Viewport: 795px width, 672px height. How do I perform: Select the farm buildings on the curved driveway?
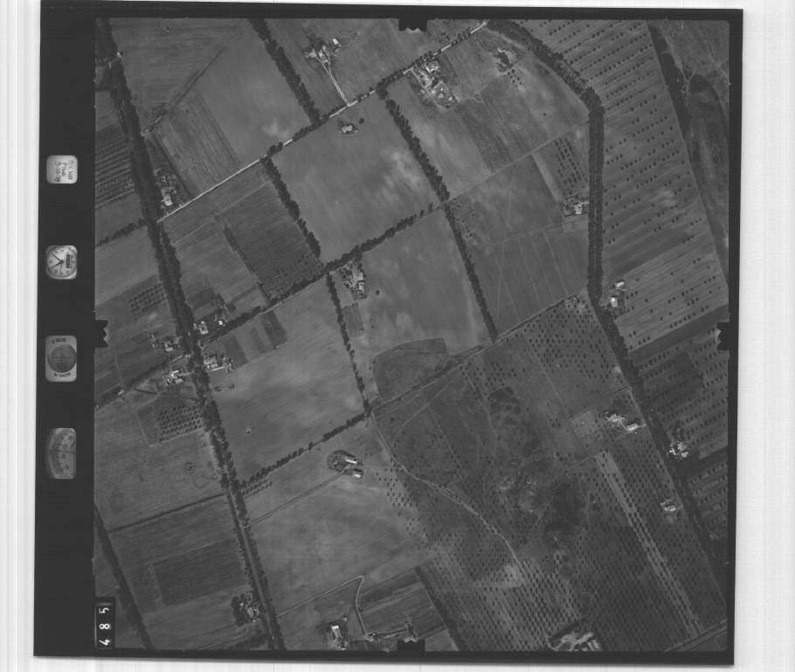pos(346,463)
